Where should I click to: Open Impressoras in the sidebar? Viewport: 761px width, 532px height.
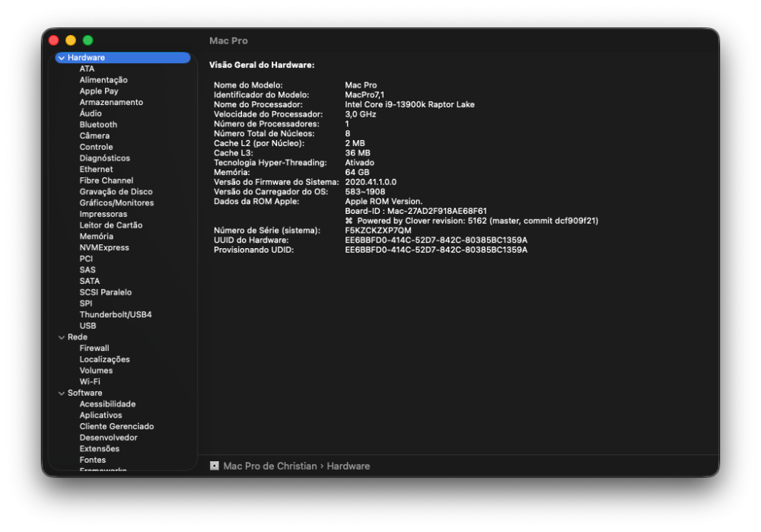pyautogui.click(x=103, y=214)
